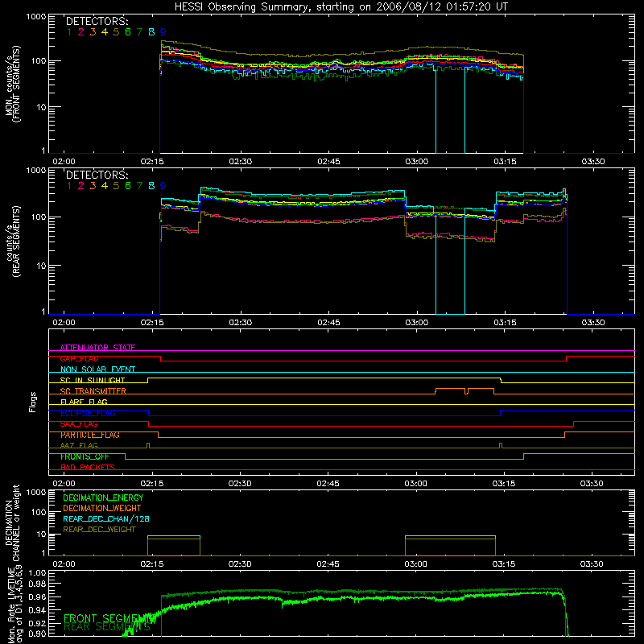Click 03:00 tick under the decimation plot
Image resolution: width=644 pixels, height=644 pixels.
tap(415, 564)
